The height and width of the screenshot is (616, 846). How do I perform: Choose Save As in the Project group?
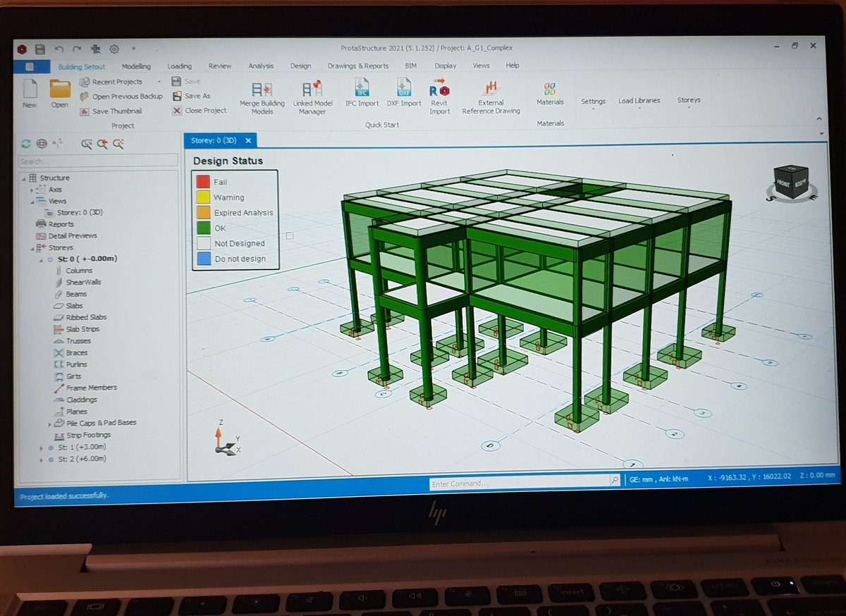191,96
